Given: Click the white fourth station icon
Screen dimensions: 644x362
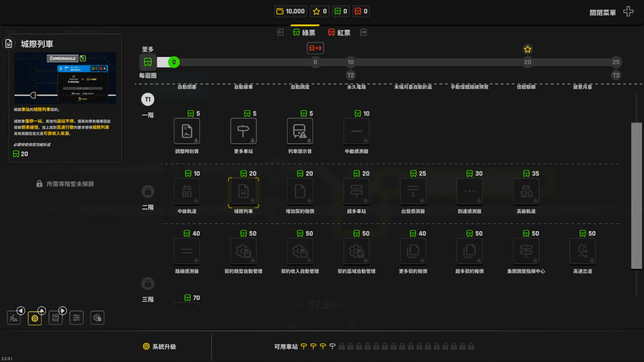Looking at the screenshot, I should pyautogui.click(x=332, y=347).
